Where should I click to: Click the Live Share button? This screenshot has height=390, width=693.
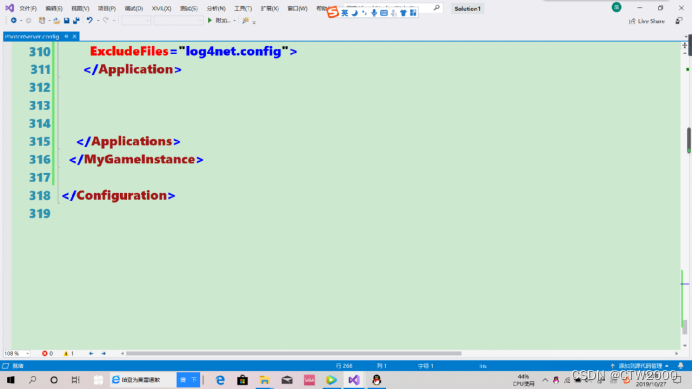[647, 21]
